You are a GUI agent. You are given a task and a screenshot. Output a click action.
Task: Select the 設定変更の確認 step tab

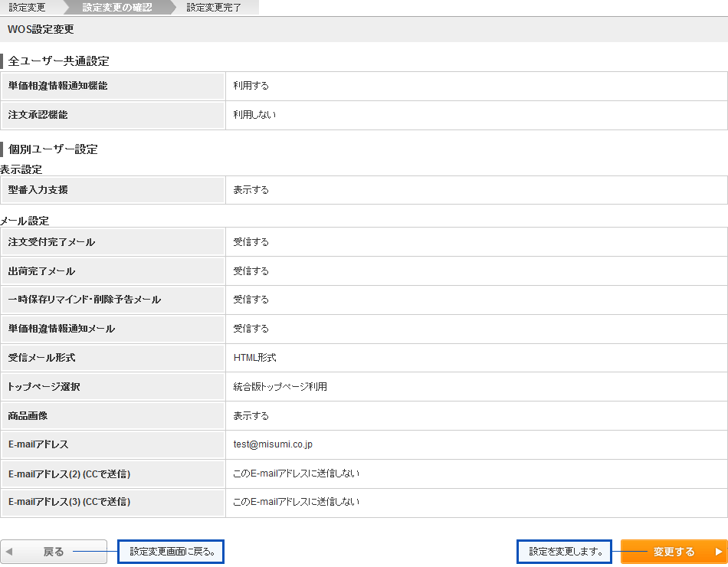point(116,7)
